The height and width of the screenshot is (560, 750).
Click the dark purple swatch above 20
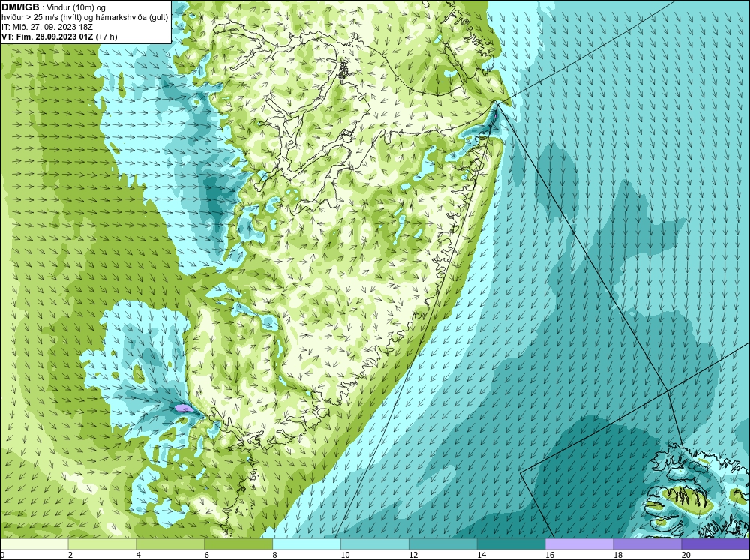(x=715, y=544)
